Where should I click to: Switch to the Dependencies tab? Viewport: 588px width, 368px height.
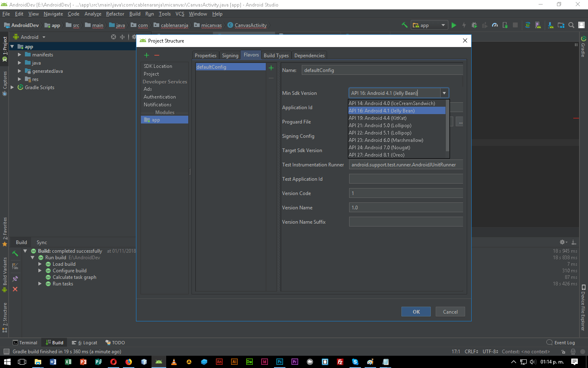309,55
